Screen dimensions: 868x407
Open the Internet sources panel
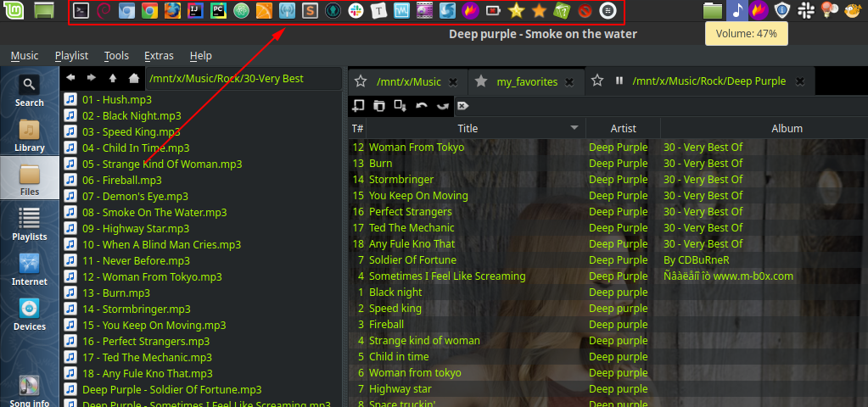click(x=29, y=270)
